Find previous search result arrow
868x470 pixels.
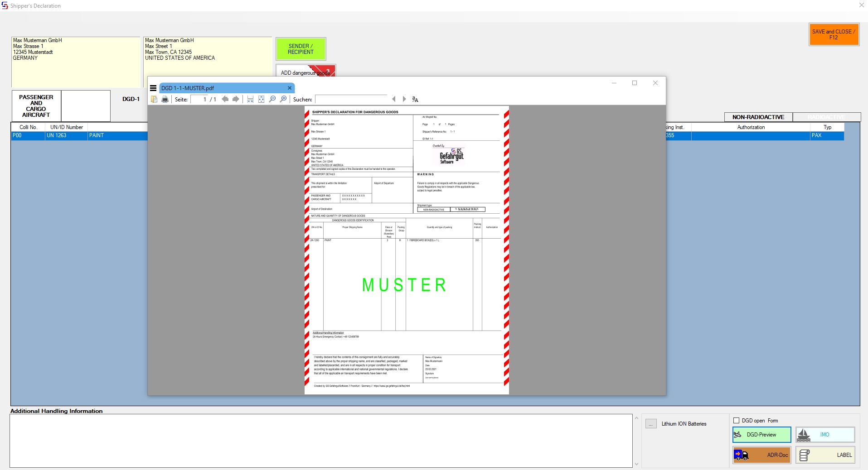click(393, 99)
